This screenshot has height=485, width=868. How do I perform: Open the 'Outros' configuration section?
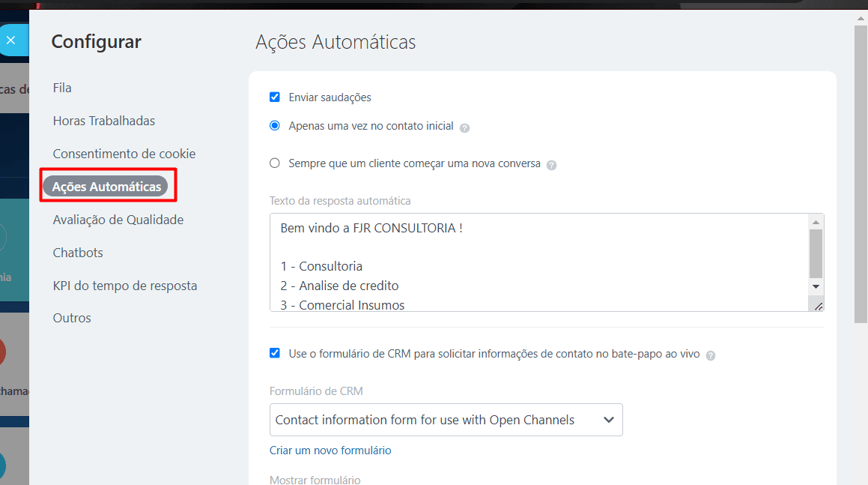click(x=72, y=318)
